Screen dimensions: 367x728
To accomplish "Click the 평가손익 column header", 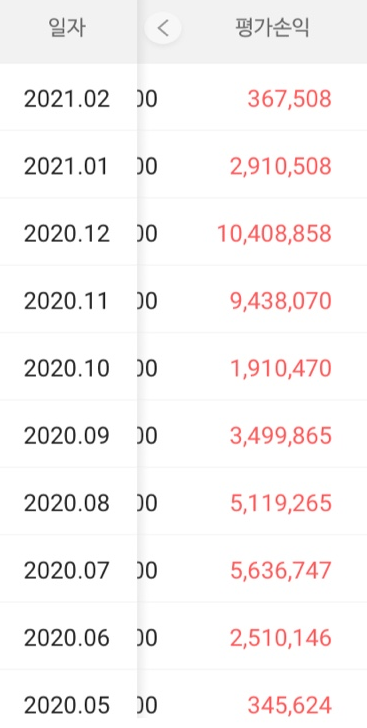I will [x=272, y=28].
